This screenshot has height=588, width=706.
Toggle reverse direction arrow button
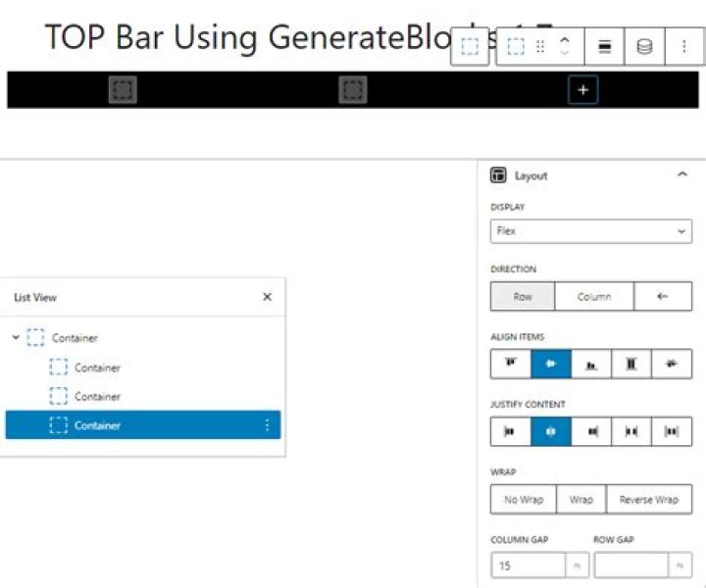(662, 297)
